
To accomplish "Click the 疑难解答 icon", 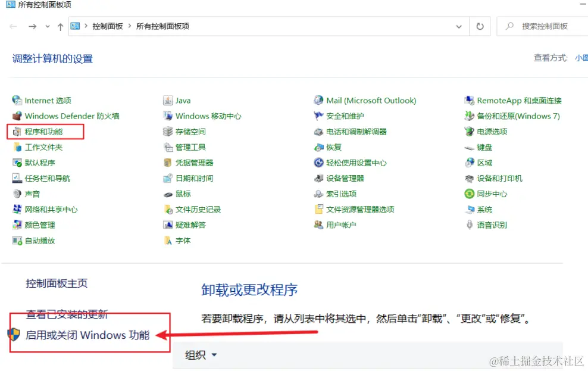I will point(168,225).
